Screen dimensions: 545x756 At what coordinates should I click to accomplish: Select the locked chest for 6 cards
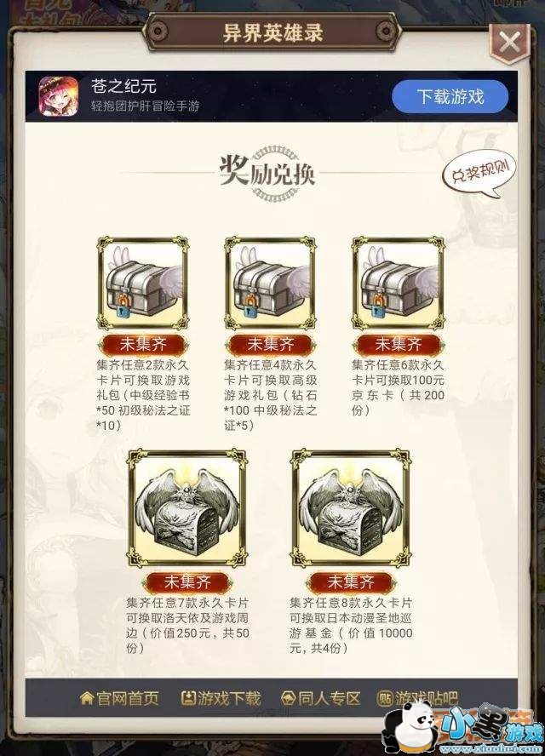398,283
